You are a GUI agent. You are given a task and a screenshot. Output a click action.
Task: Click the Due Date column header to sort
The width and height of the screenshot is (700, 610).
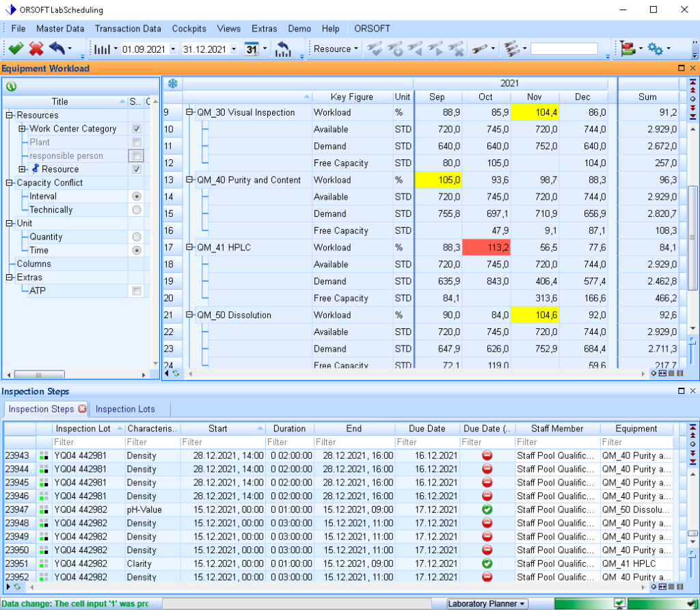coord(427,428)
